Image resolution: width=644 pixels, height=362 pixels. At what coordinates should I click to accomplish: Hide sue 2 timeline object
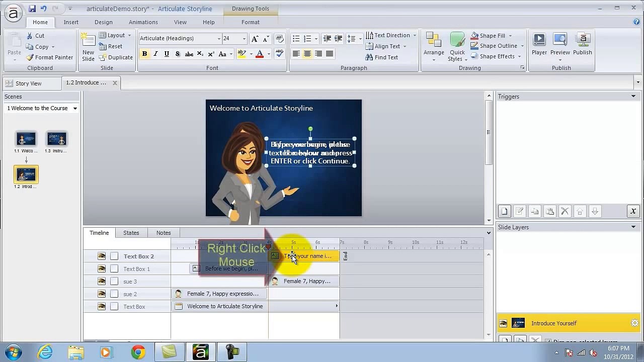pos(102,294)
